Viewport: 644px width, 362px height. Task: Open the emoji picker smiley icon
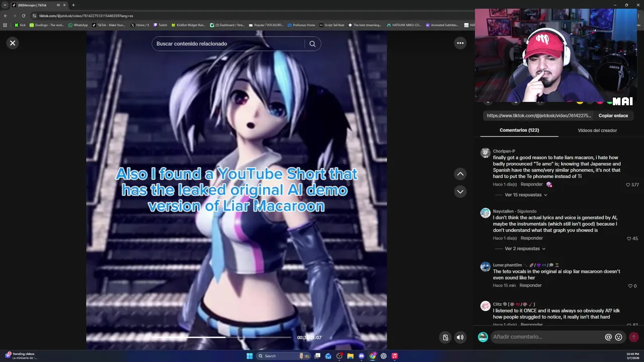pyautogui.click(x=618, y=337)
